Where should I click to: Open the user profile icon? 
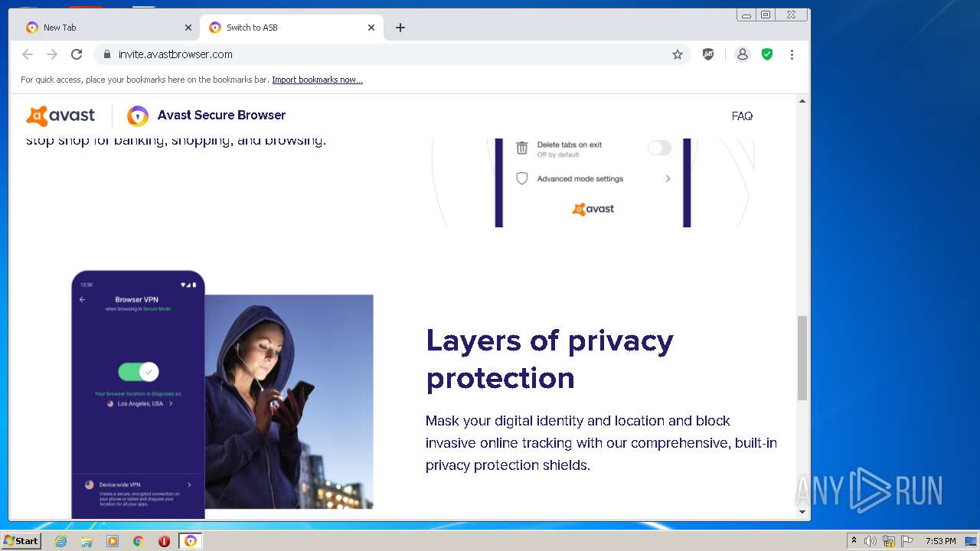click(x=742, y=54)
